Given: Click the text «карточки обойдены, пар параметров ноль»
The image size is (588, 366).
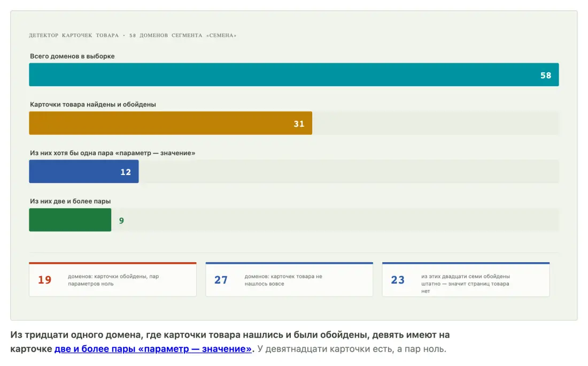Looking at the screenshot, I should click(113, 280).
